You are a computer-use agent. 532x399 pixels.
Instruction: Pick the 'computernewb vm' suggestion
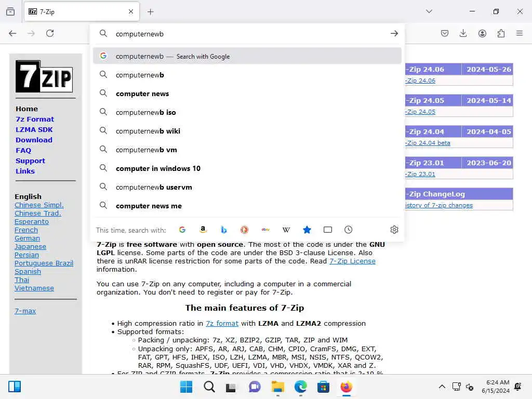[247, 149]
